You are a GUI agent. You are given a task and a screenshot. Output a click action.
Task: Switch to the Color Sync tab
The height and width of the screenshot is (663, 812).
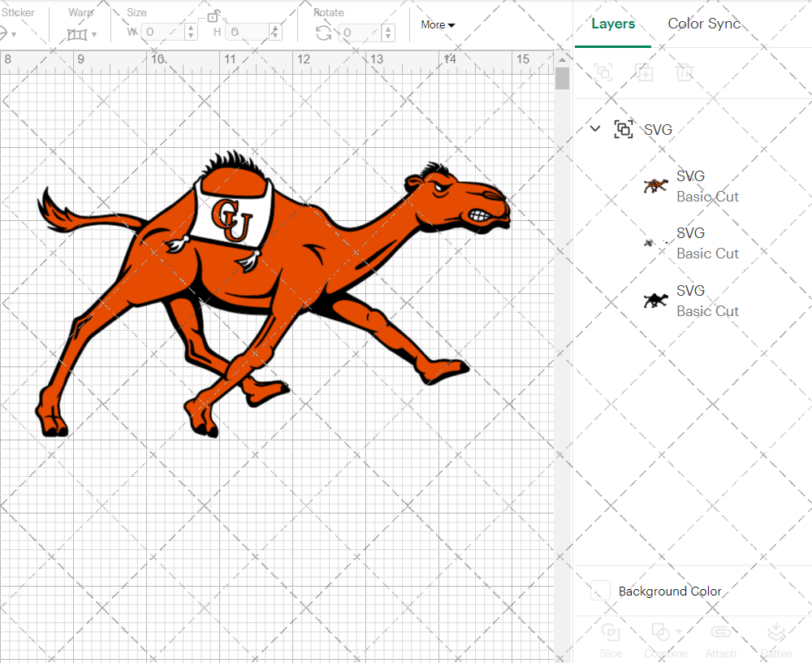[x=704, y=24]
